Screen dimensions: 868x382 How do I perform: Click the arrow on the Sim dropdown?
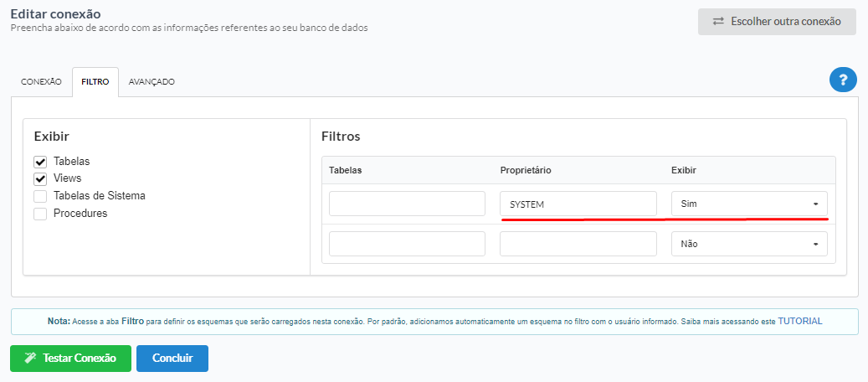pyautogui.click(x=815, y=204)
